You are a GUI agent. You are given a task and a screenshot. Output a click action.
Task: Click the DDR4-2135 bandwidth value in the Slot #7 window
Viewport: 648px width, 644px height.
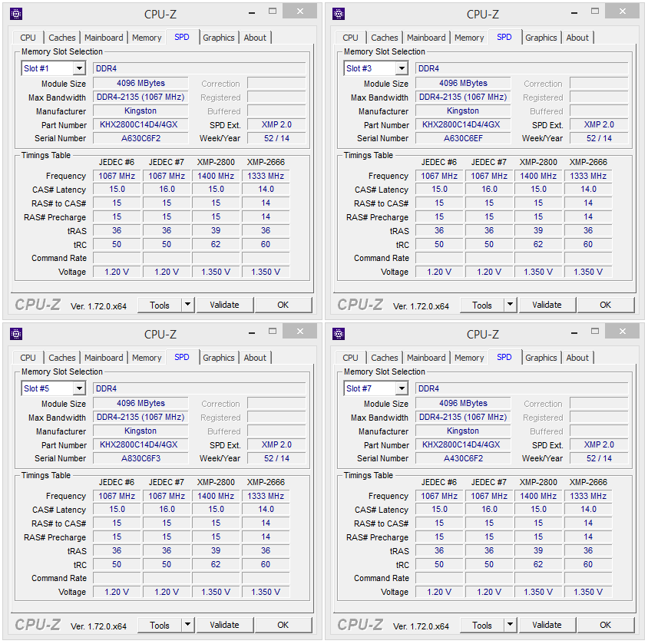tap(463, 418)
